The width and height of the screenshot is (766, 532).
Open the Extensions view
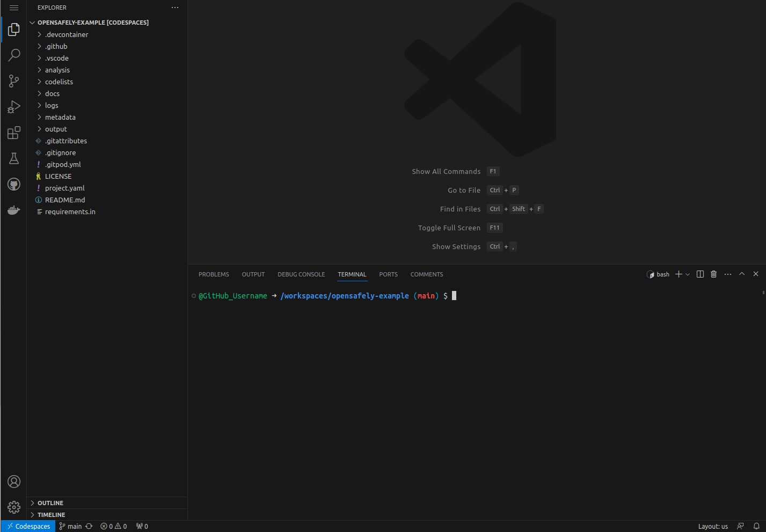14,133
